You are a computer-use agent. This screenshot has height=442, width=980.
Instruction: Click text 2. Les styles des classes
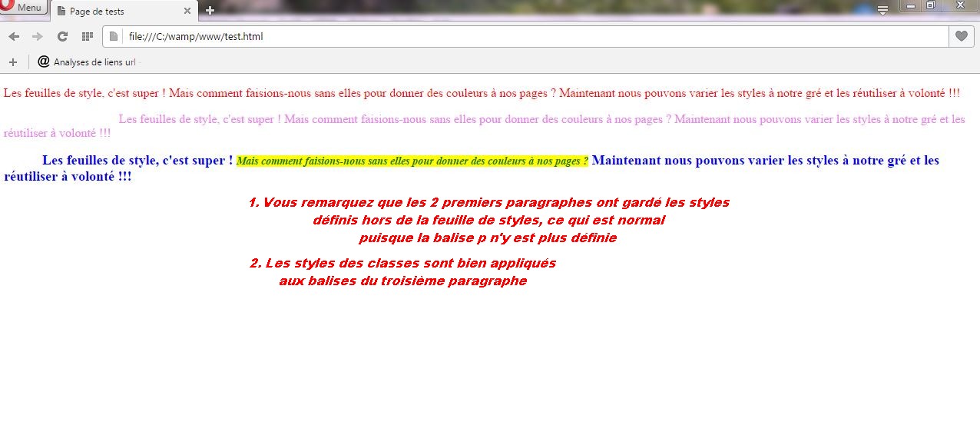[x=402, y=263]
